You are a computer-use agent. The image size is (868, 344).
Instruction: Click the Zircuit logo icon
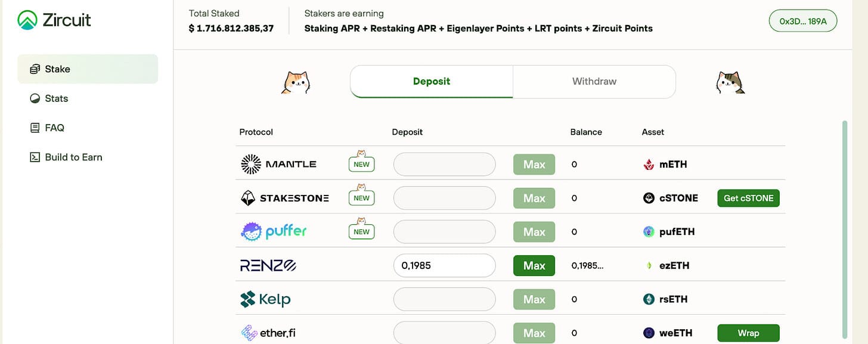pos(27,20)
